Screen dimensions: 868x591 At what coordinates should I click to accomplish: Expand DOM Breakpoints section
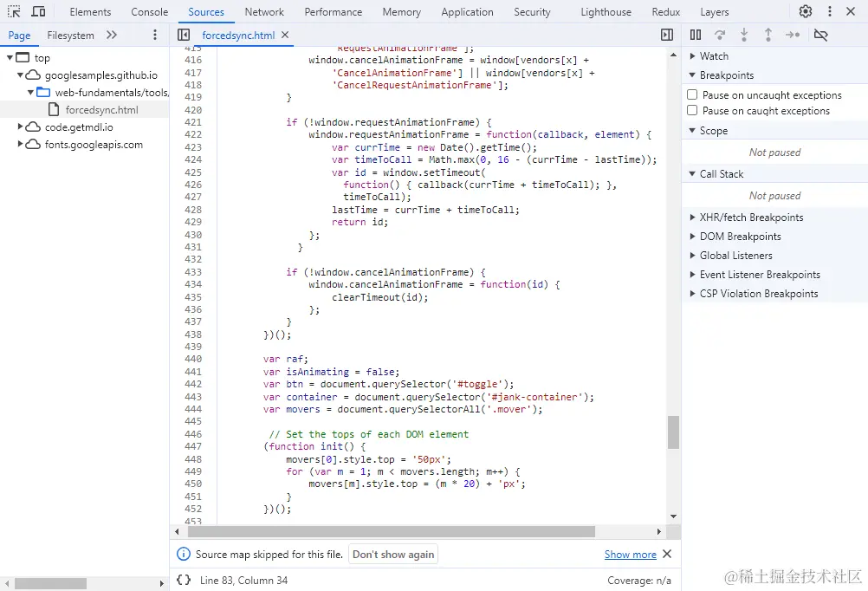(x=692, y=237)
